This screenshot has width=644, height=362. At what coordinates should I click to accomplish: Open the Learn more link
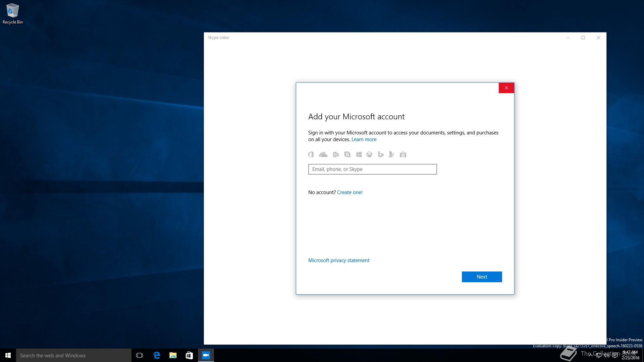364,139
